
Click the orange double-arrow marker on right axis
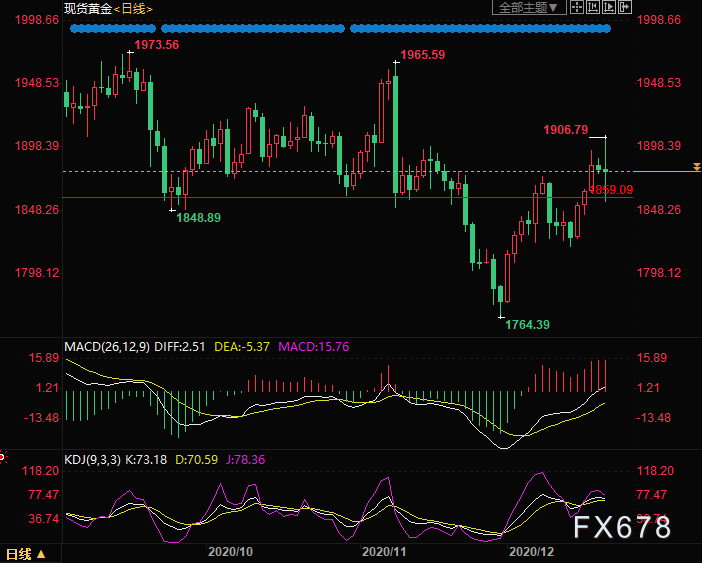697,166
